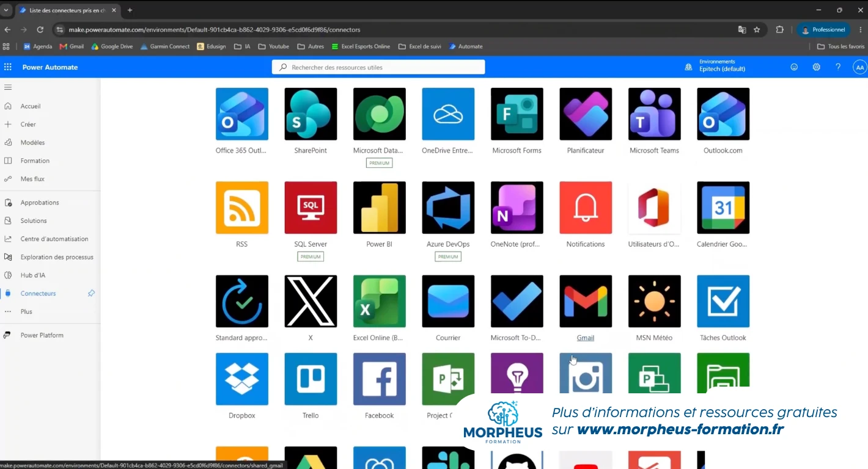The image size is (868, 469).
Task: Open the account avatar AA button
Action: click(859, 67)
